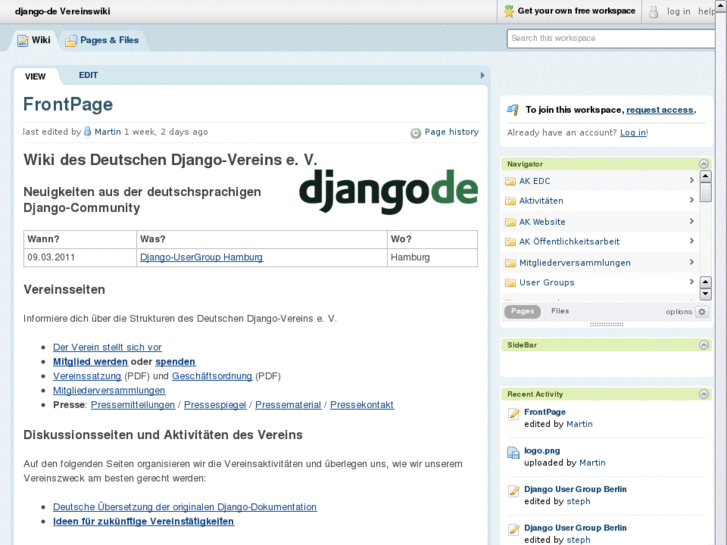Screen dimensions: 727x545
Task: Click Martin author link in last edited line
Action: click(x=108, y=132)
